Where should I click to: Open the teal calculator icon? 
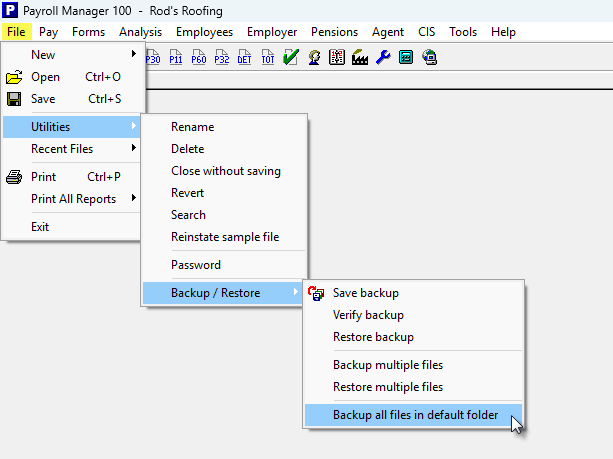(406, 57)
